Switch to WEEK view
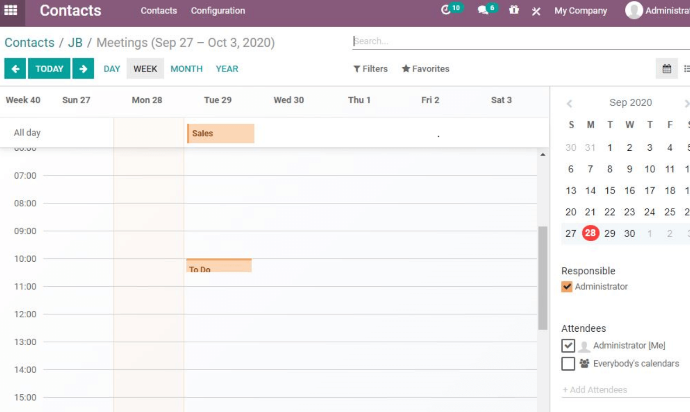 [x=145, y=69]
